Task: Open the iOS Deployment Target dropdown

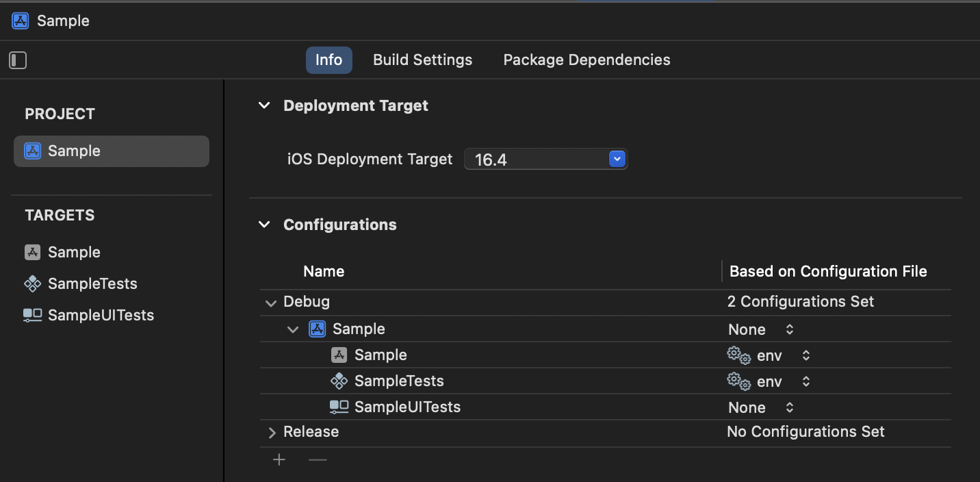Action: click(616, 159)
